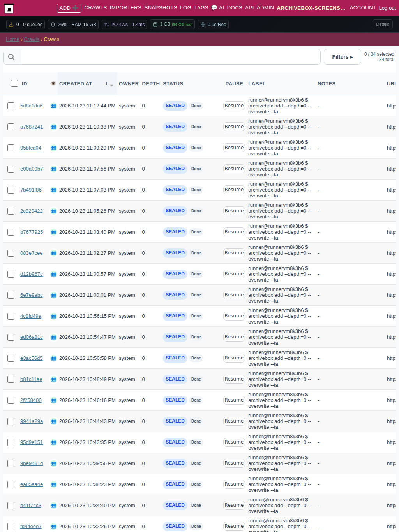Open the ADMIN nav item
Image resolution: width=399 pixels, height=532 pixels.
pos(265,8)
